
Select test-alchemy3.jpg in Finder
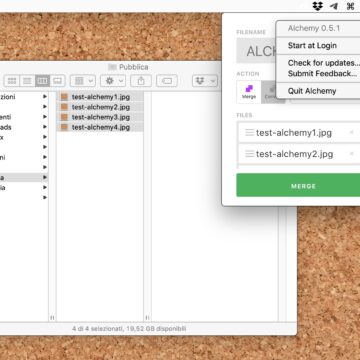(x=100, y=117)
